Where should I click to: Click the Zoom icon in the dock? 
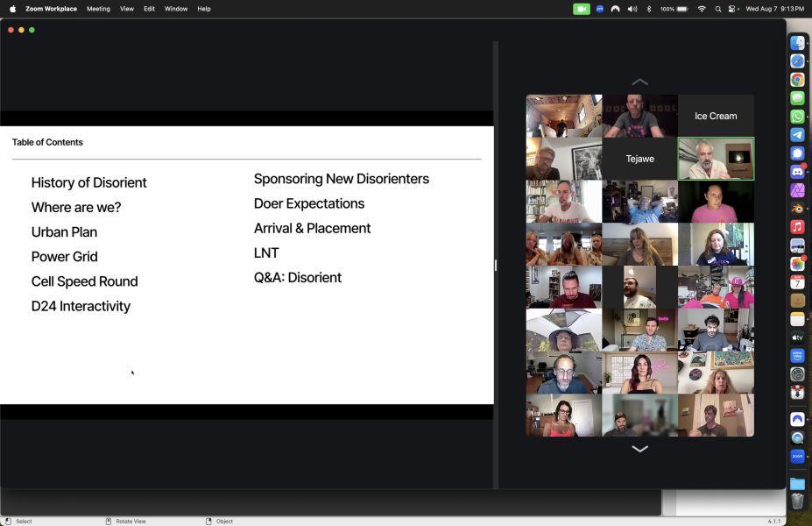click(797, 456)
